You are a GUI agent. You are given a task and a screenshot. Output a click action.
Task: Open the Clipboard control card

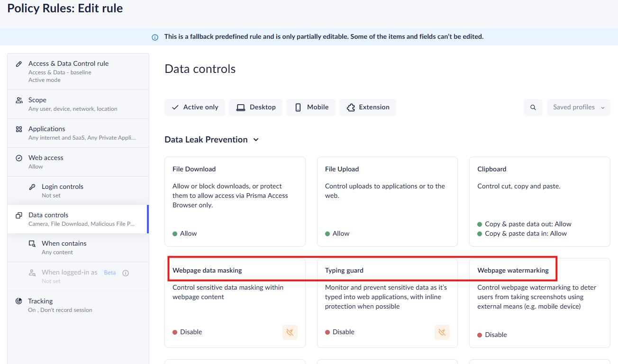539,201
